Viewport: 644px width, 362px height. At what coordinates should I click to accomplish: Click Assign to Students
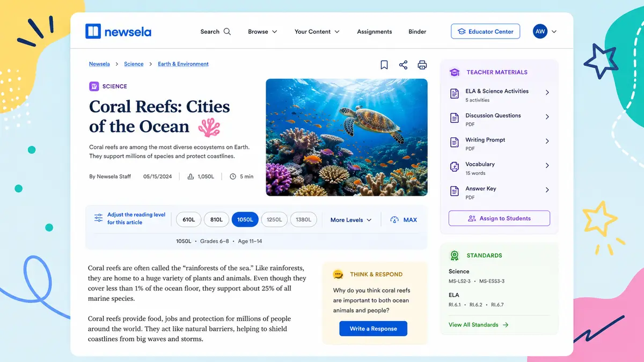(x=499, y=218)
